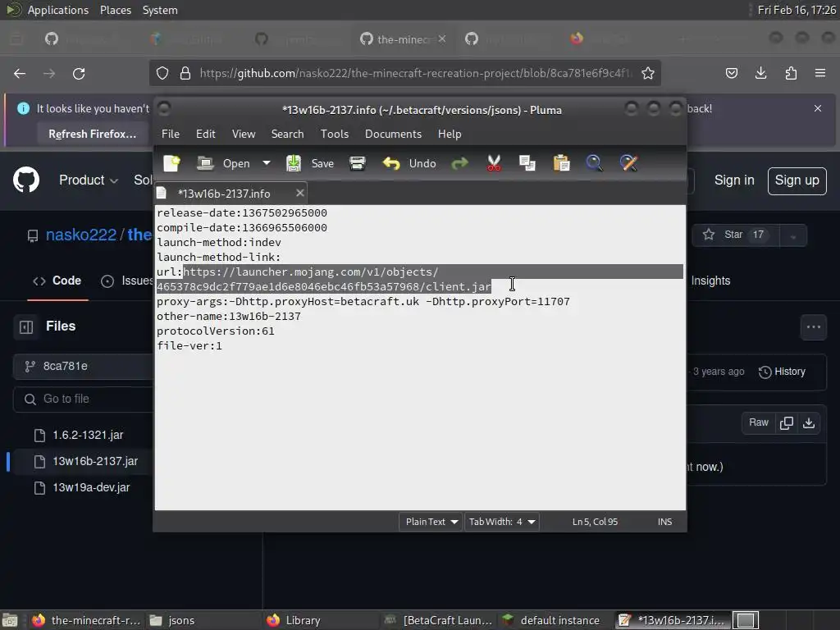Open Pluma File menu
The image size is (840, 630).
pos(171,134)
